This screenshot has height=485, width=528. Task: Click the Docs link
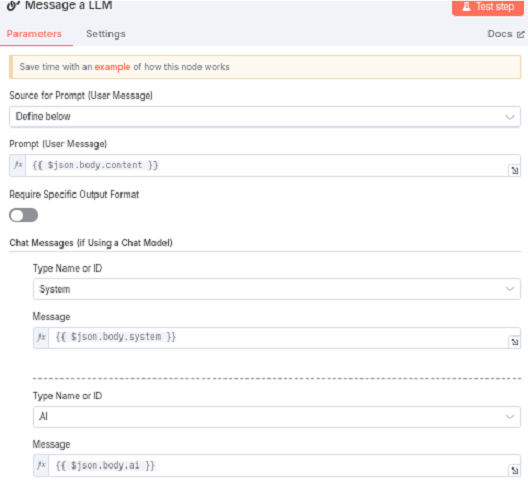(500, 34)
